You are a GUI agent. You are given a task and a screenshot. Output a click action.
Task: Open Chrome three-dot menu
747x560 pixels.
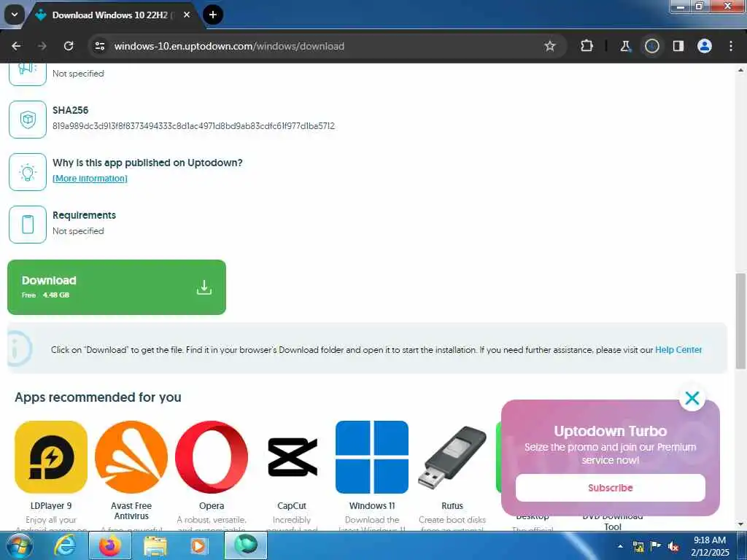(731, 46)
